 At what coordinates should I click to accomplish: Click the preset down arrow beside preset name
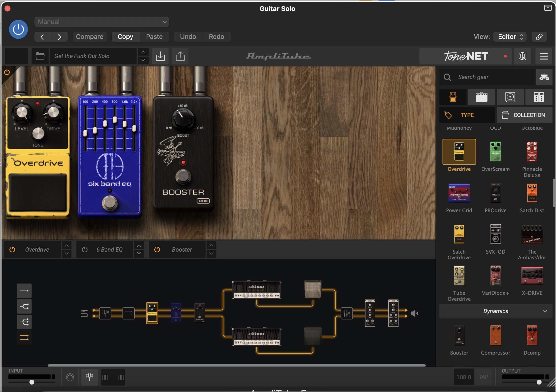click(x=143, y=60)
